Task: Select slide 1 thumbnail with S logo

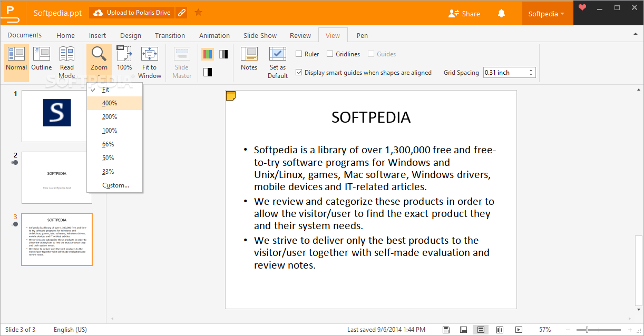Action: (x=57, y=116)
